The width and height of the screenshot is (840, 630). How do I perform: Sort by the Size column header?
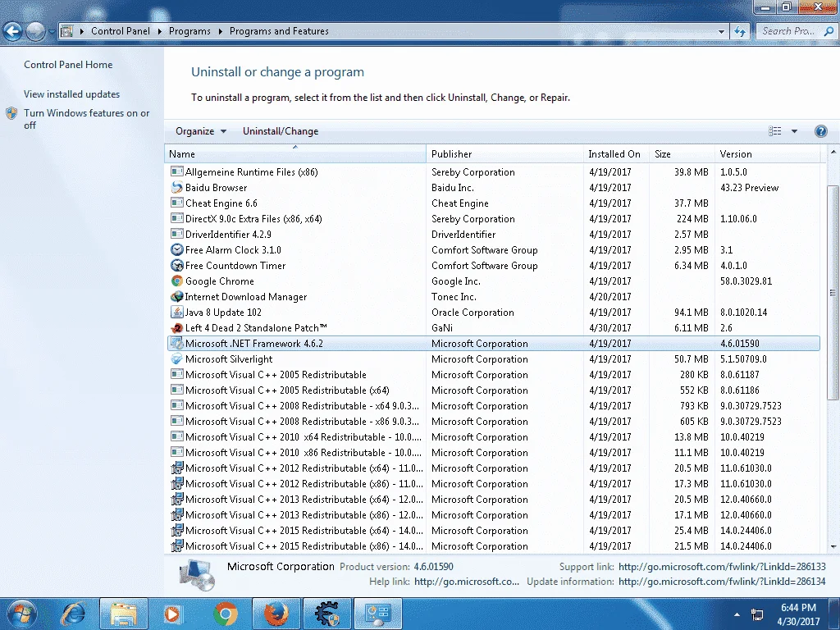682,153
